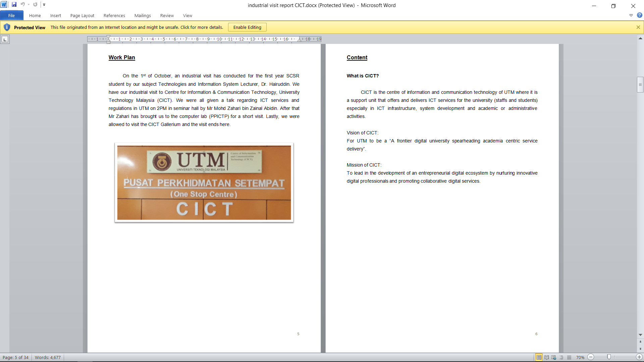This screenshot has height=362, width=644.
Task: Expand the ribbon with the chevron
Action: tap(631, 15)
